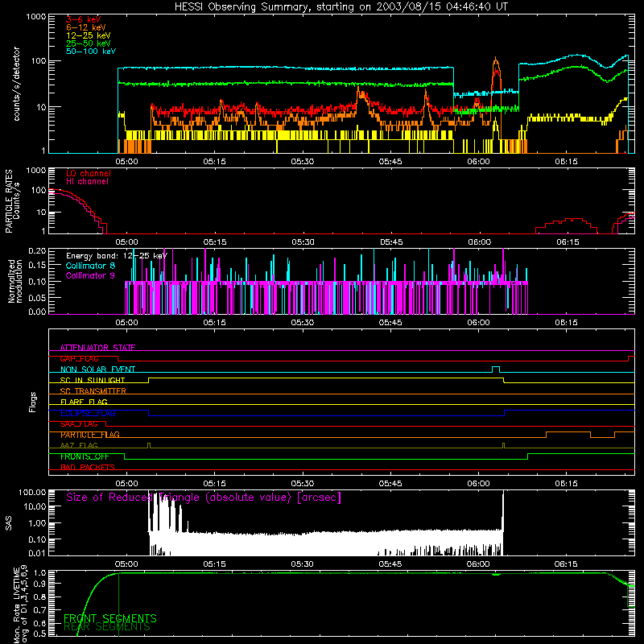
Task: Click the 05:45 tick under the modulation plot
Action: click(390, 323)
